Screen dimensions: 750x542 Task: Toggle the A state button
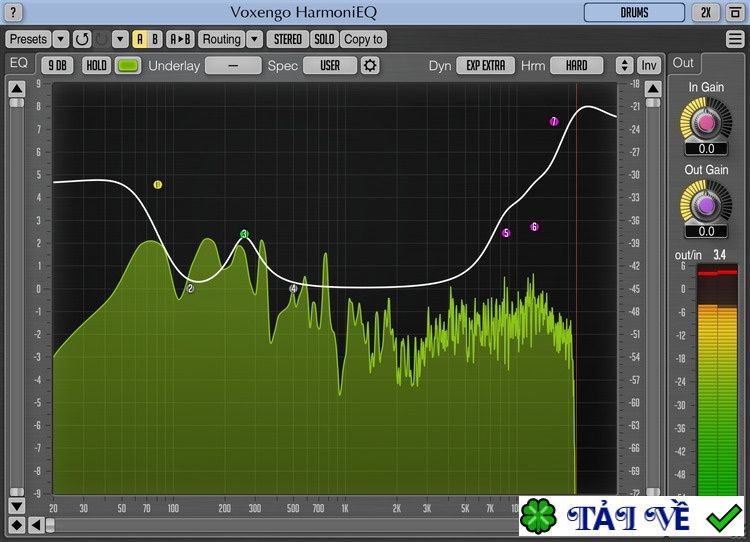pos(140,39)
